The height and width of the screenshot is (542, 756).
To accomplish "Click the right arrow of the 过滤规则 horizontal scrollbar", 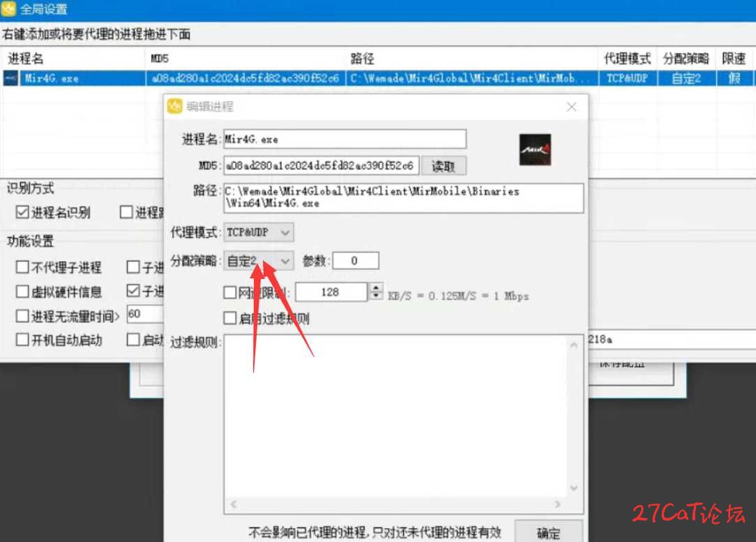I will pyautogui.click(x=557, y=504).
